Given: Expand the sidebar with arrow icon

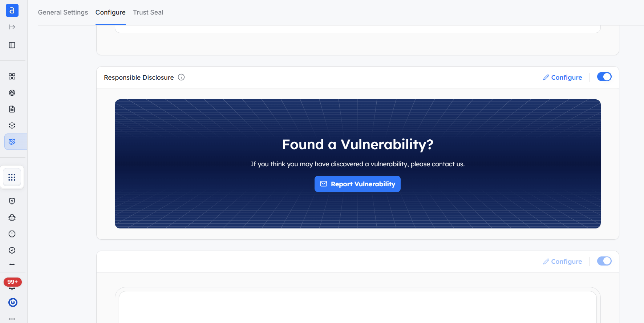Looking at the screenshot, I should click(x=12, y=27).
